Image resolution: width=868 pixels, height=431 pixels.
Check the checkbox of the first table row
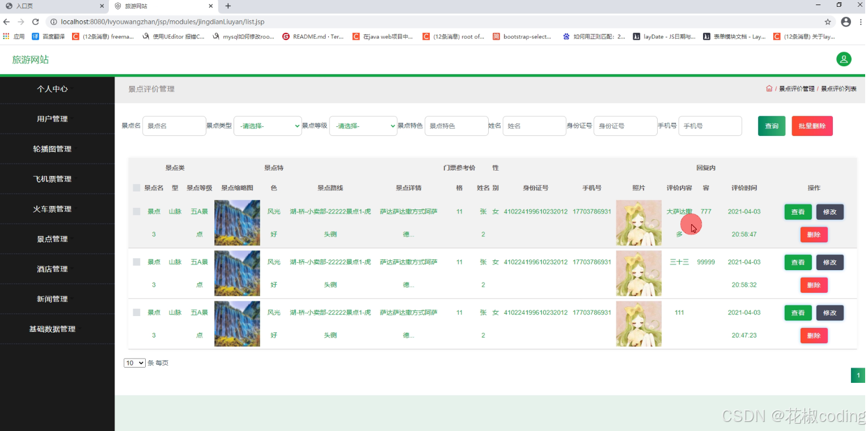(136, 211)
